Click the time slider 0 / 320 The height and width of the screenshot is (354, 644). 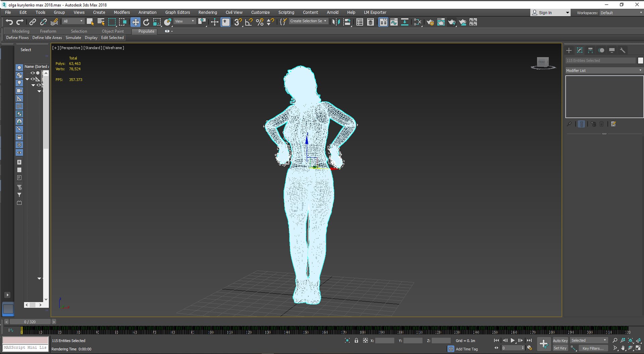(x=30, y=322)
